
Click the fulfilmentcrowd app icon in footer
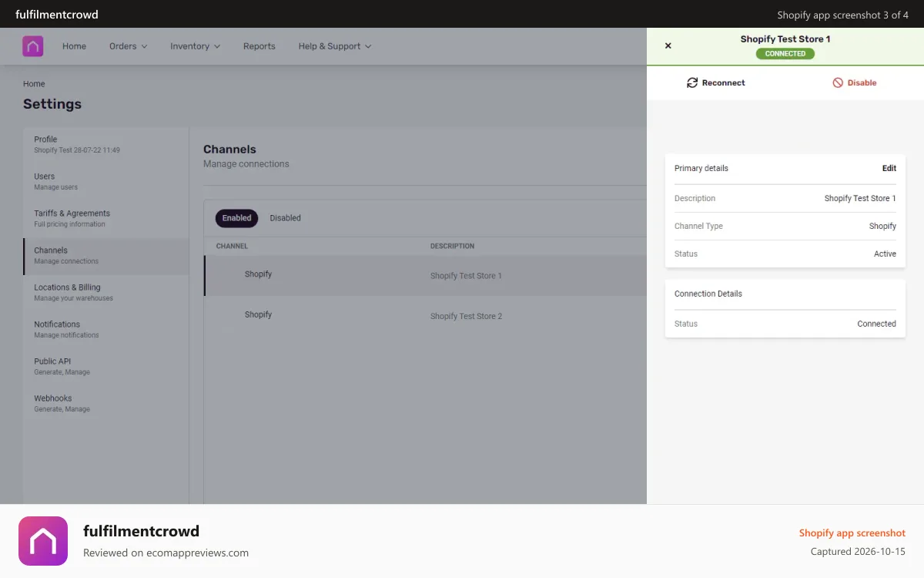[x=43, y=541]
